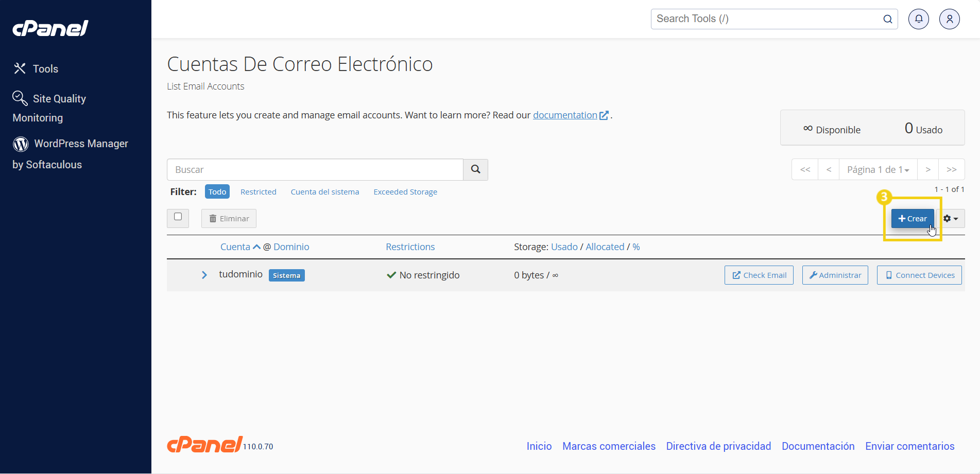Click the notifications bell icon

pyautogui.click(x=919, y=19)
